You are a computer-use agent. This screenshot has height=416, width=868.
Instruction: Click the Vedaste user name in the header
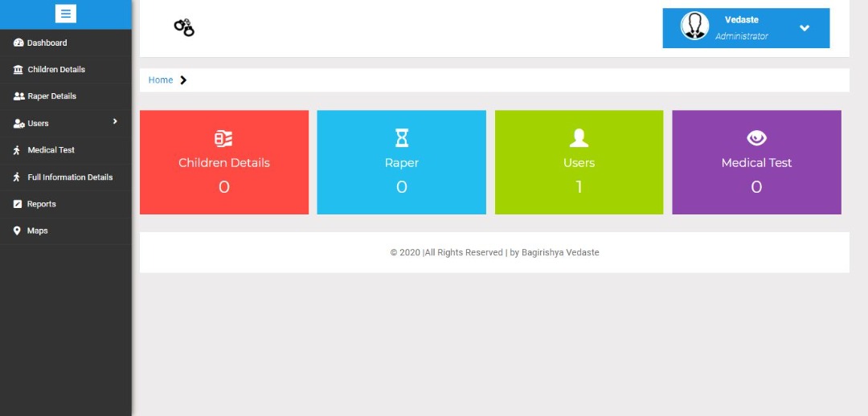coord(741,19)
